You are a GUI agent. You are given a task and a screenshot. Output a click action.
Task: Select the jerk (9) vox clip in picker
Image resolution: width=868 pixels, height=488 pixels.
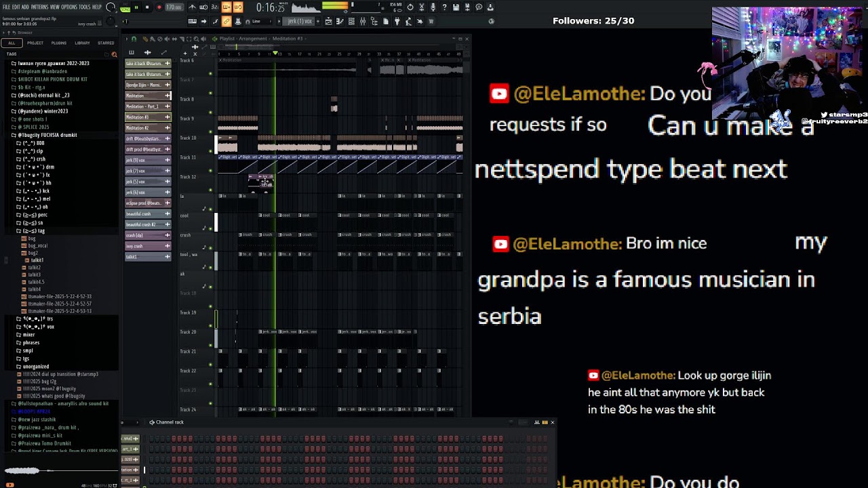148,160
